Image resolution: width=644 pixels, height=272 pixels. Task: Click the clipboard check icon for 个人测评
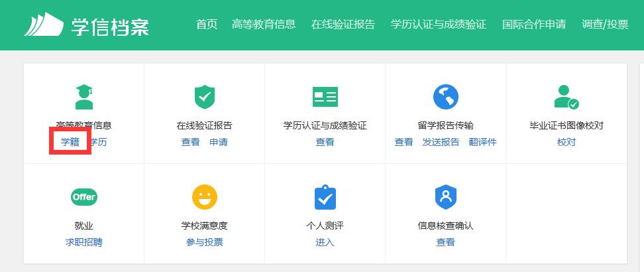[325, 197]
